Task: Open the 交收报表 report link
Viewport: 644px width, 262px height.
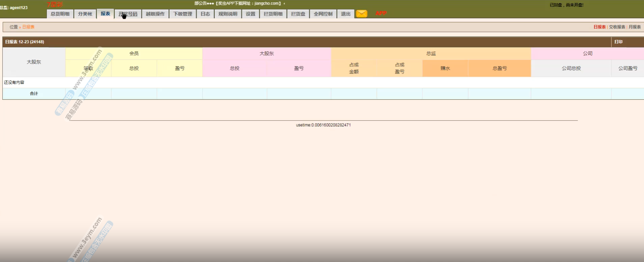Action: [617, 27]
